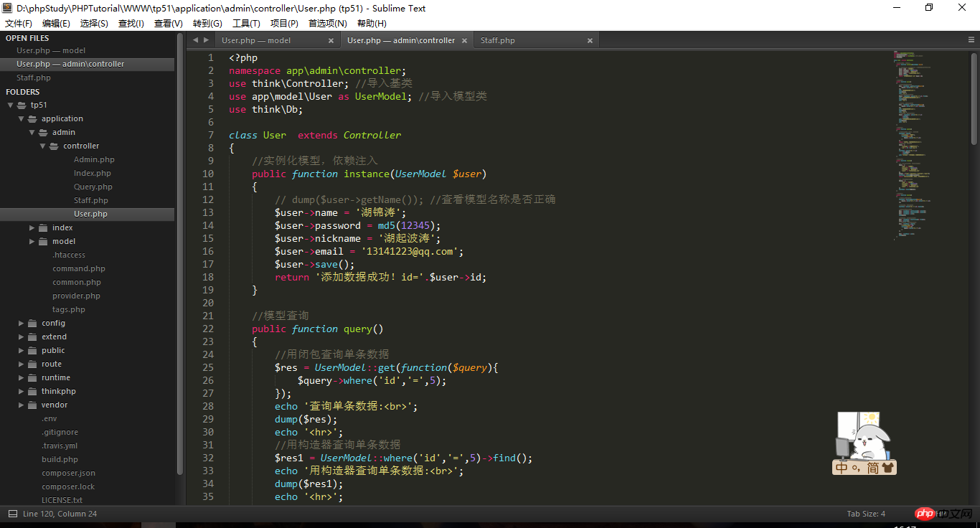Open composer.json in the sidebar
Screen dimensions: 980x528
pyautogui.click(x=68, y=473)
